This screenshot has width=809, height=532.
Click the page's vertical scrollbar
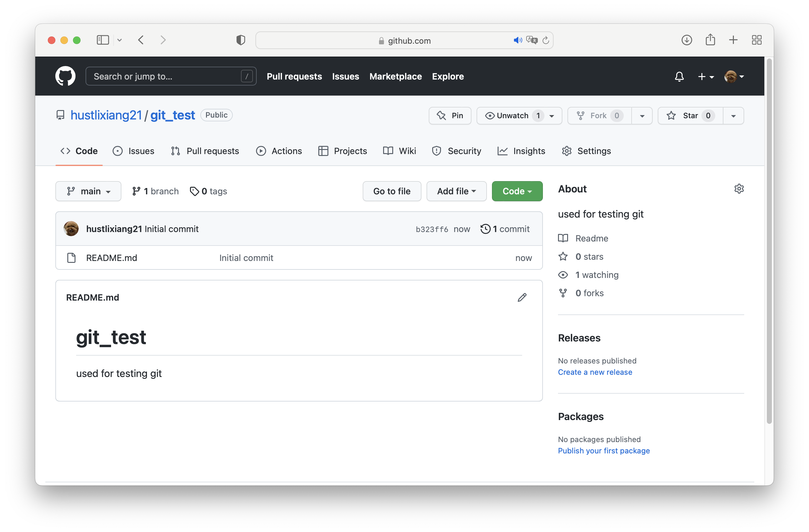point(769,238)
